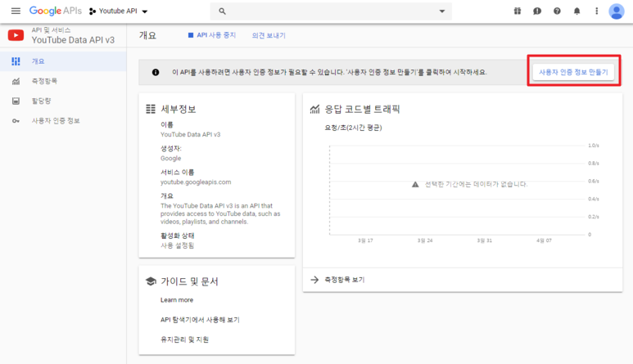633x364 pixels.
Task: Open the feedback alert bubble icon
Action: 537,11
